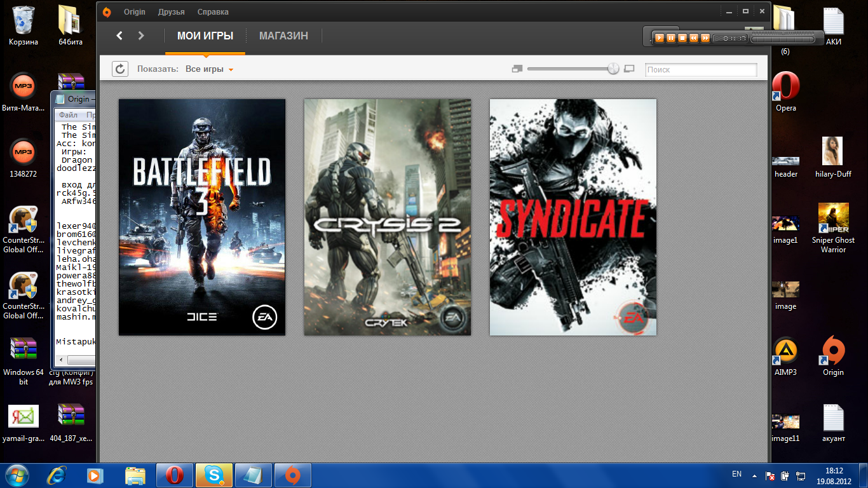Switch to the МАГАЗИН tab

[283, 36]
